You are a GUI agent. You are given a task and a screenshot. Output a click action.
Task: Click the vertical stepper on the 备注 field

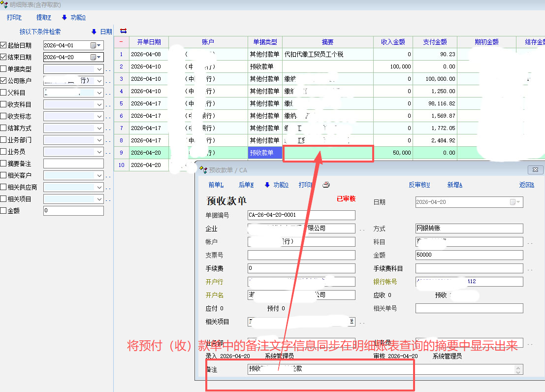click(518, 369)
